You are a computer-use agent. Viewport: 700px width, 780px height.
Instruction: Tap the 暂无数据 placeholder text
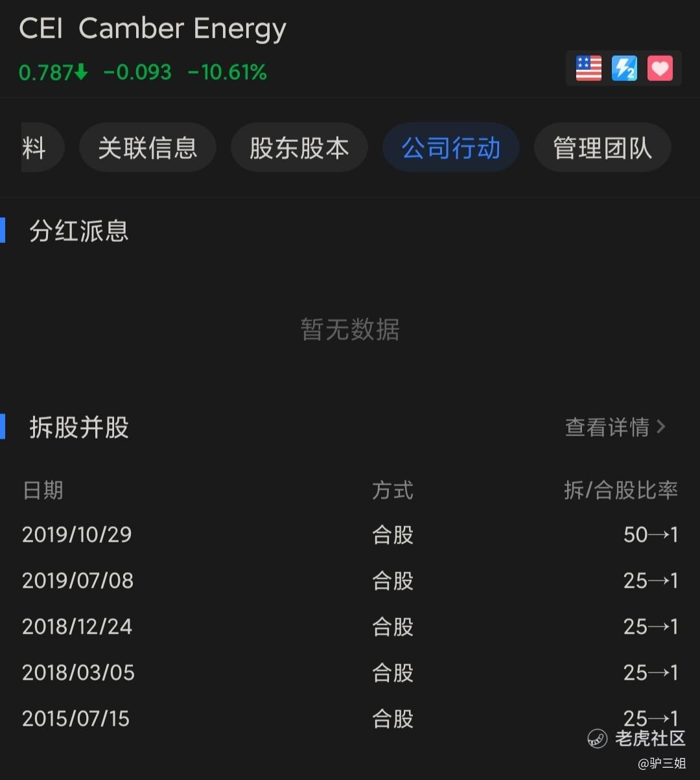point(350,330)
